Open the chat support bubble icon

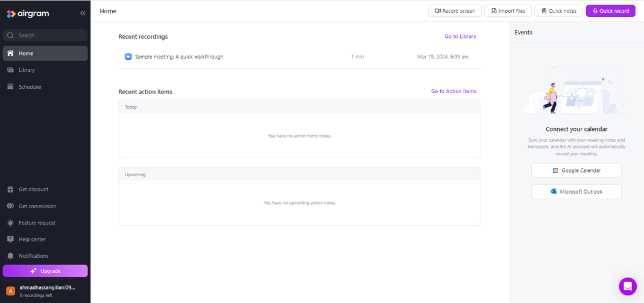tap(628, 286)
